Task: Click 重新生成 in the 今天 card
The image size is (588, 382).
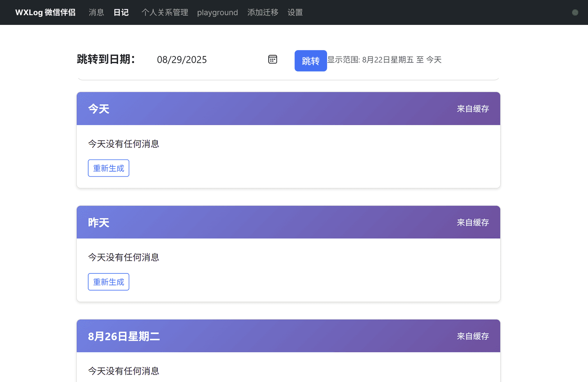Action: pos(108,168)
